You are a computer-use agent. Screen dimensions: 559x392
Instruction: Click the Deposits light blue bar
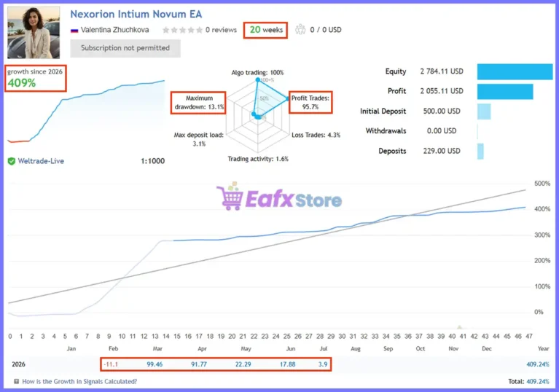click(x=480, y=152)
